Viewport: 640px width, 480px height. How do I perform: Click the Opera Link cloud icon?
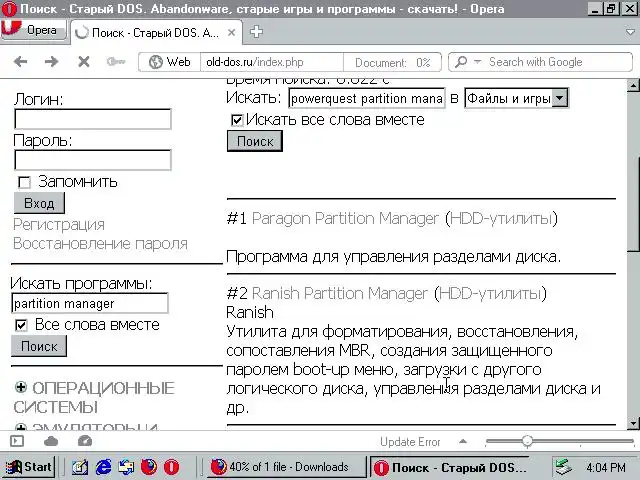51,441
